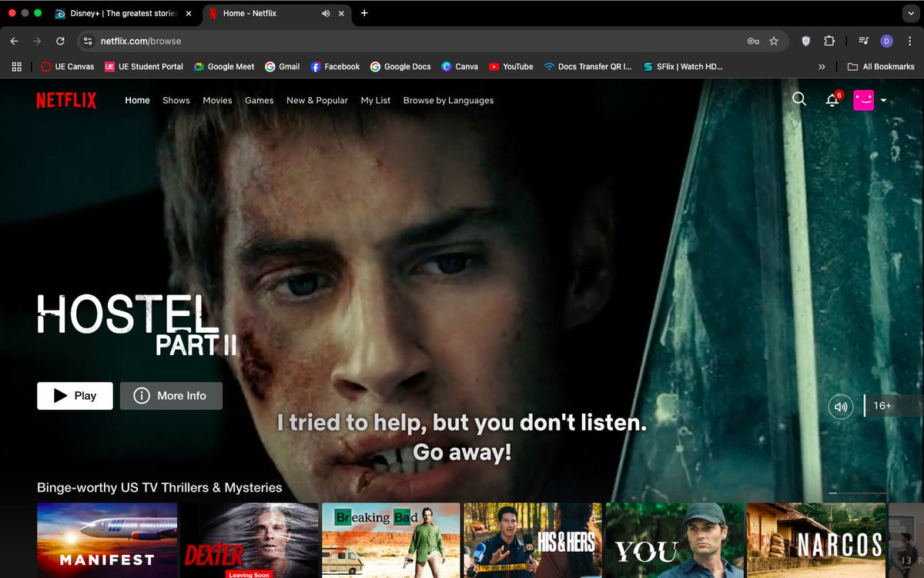Mute the Netflix tab via speaker icon
Image resolution: width=924 pixels, height=578 pixels.
point(326,13)
